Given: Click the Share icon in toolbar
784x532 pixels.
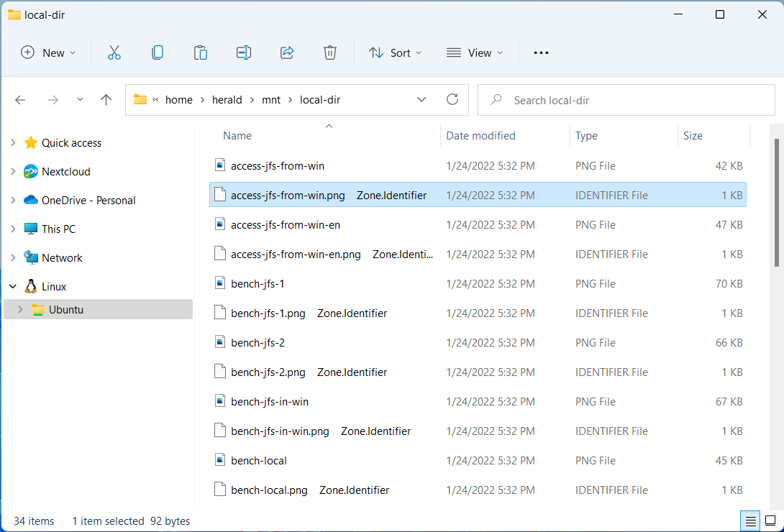Looking at the screenshot, I should tap(287, 52).
